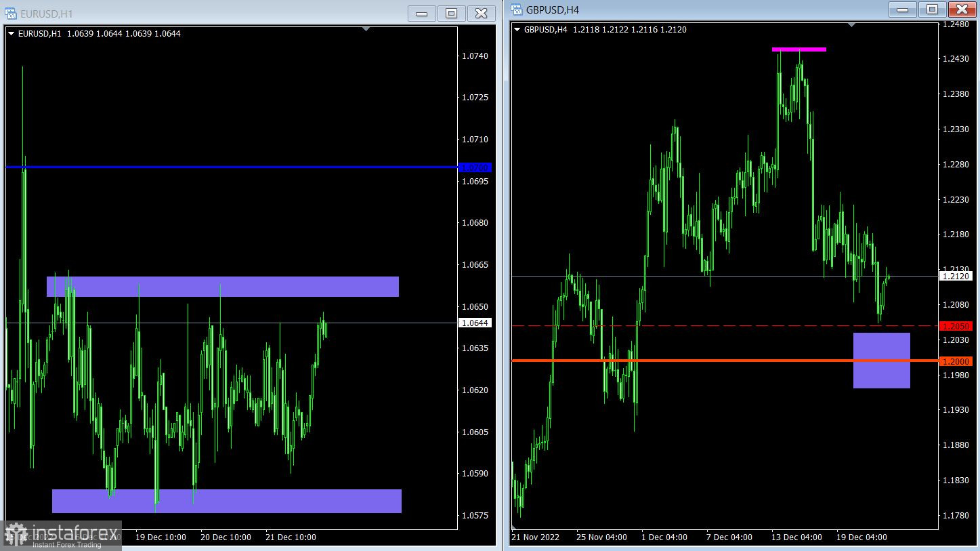Click the 1.2080 price axis label
980x551 pixels.
point(956,305)
